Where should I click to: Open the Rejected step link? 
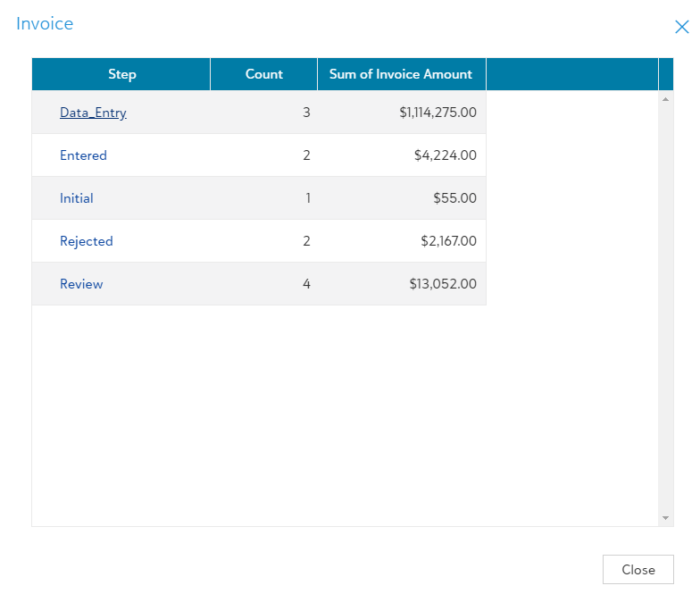(87, 241)
